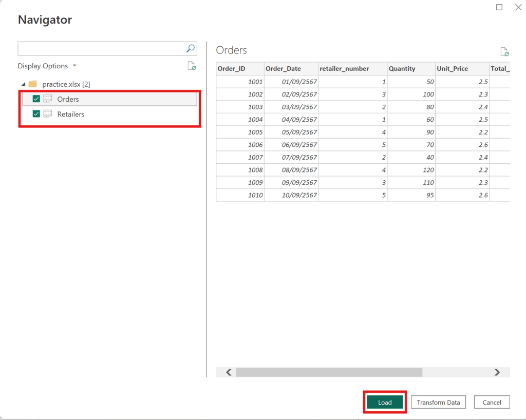
Task: Click the refresh icon beside Display Options
Action: [x=192, y=66]
